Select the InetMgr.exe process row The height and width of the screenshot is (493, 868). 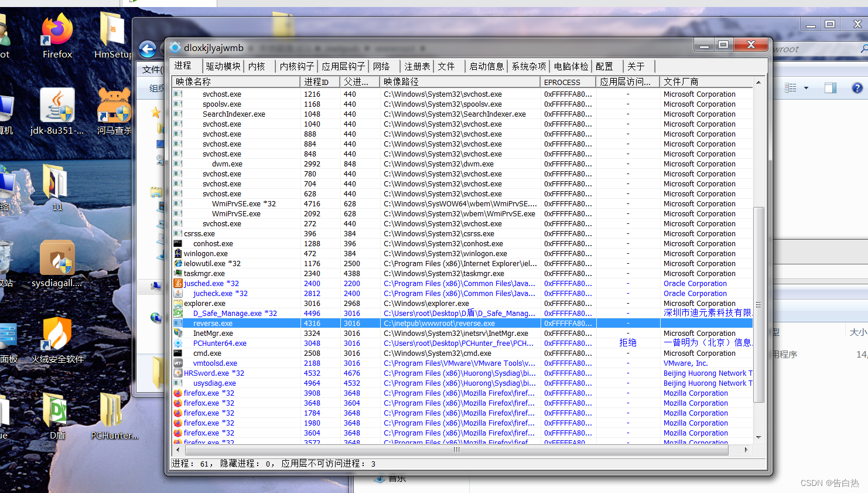tap(462, 333)
